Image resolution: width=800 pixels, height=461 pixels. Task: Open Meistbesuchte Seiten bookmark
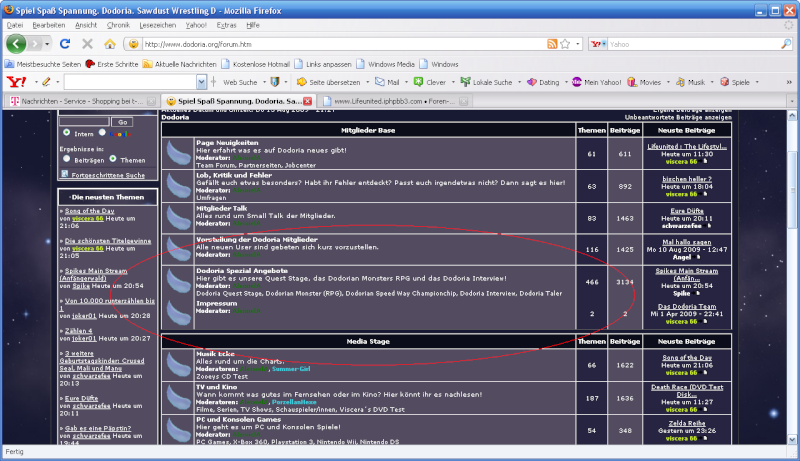click(43, 64)
